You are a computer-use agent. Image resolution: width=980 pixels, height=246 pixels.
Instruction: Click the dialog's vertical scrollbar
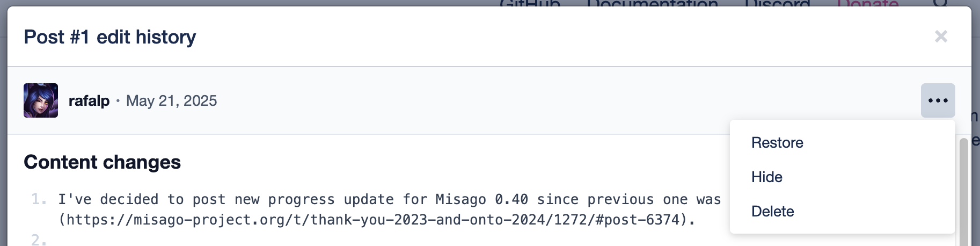963,193
